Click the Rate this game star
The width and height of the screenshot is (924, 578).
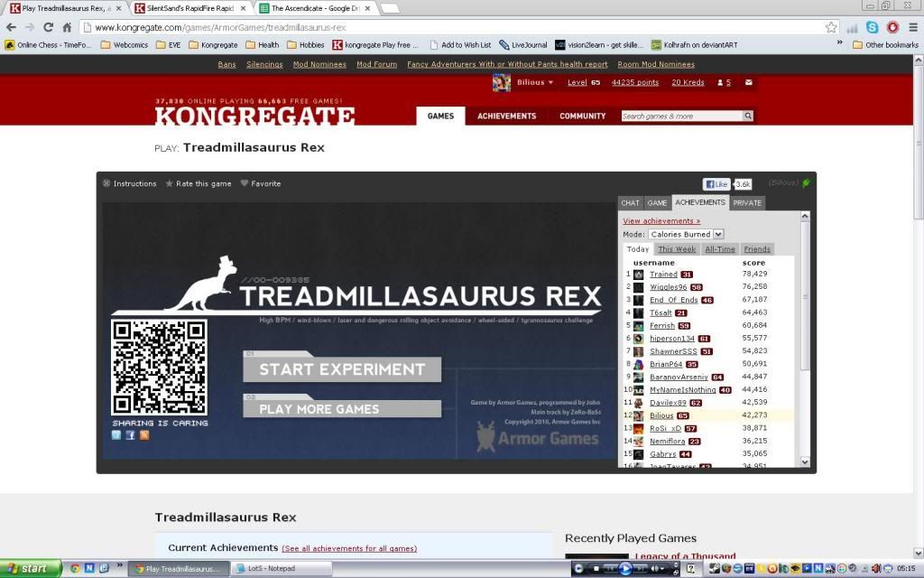coord(169,183)
